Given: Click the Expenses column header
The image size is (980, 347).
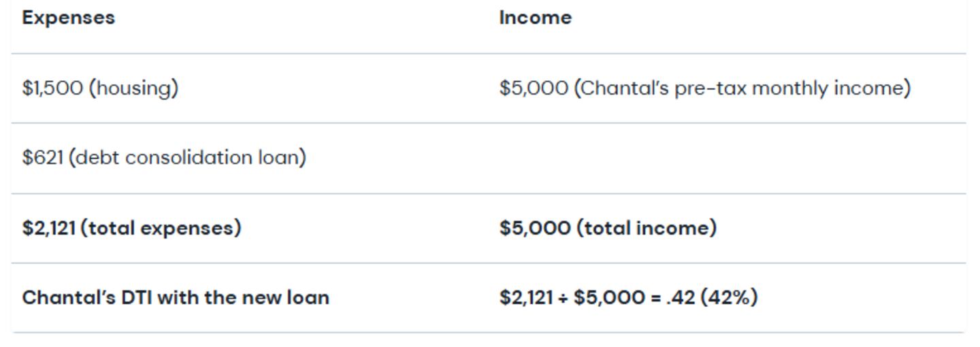Looking at the screenshot, I should coord(68,18).
